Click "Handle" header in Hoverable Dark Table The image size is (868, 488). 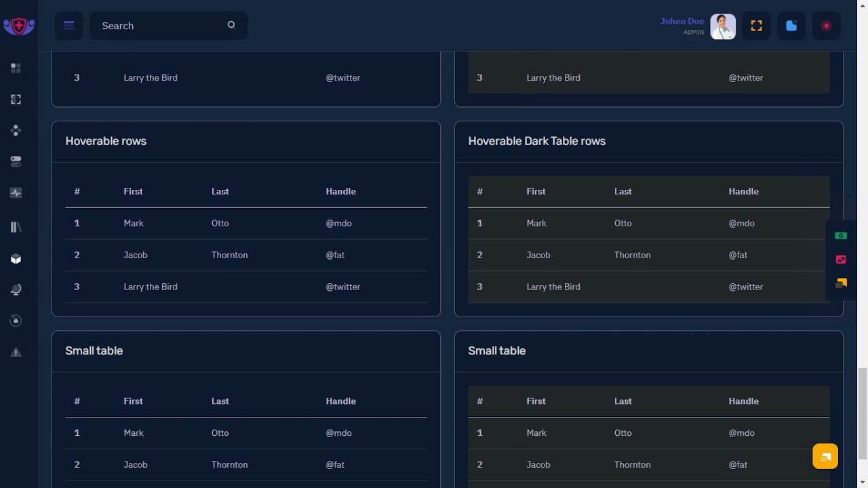[x=743, y=191]
